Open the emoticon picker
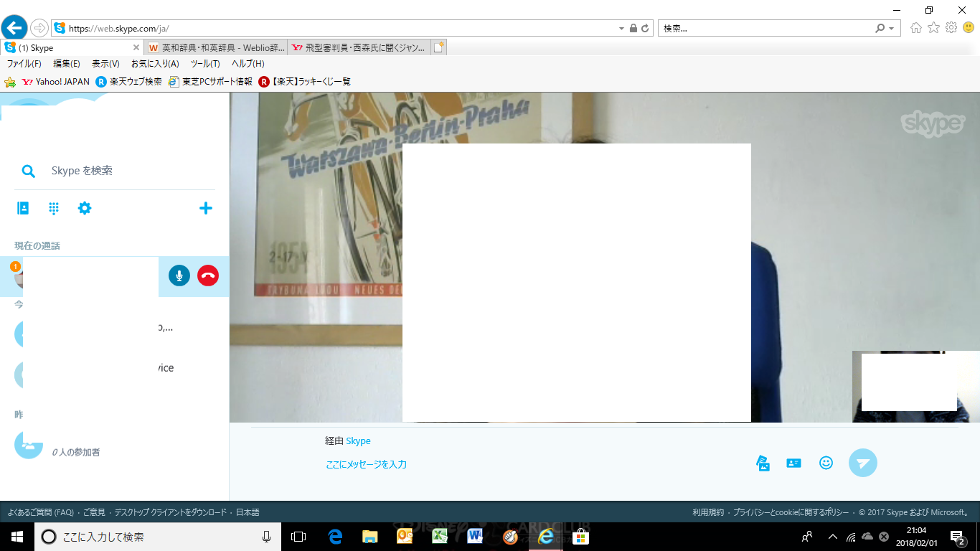Image resolution: width=980 pixels, height=551 pixels. (826, 463)
